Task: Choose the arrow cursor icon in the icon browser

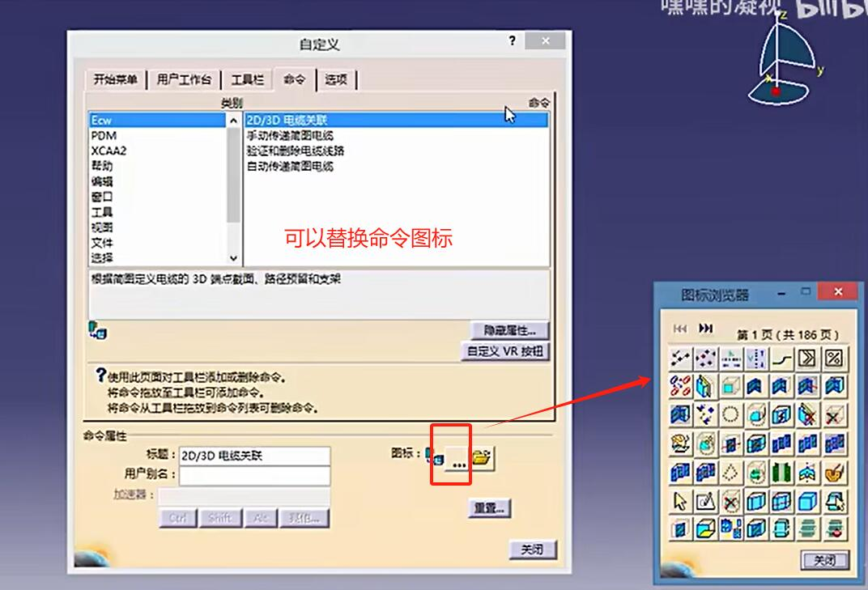Action: pos(680,502)
